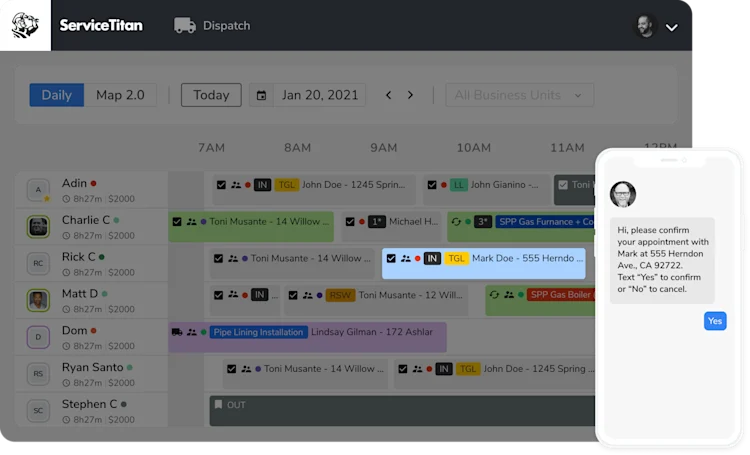Toggle checkbox on Rick C's Toni Musante job

click(219, 258)
